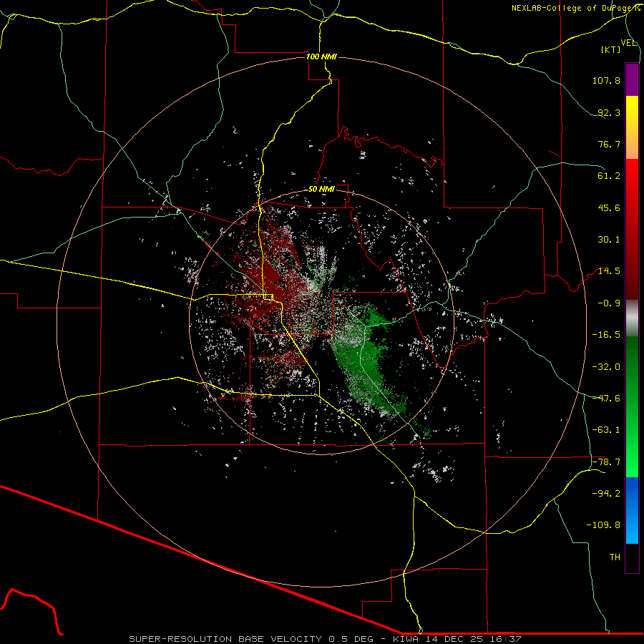This screenshot has width=644, height=644.
Task: Select the 45.6 scale value
Action: [609, 208]
